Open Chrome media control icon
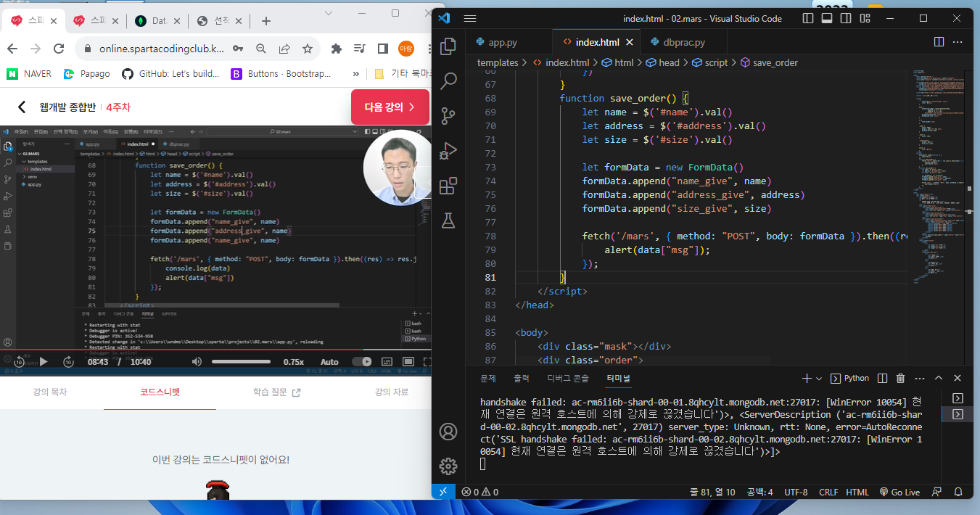980x515 pixels. tap(359, 49)
